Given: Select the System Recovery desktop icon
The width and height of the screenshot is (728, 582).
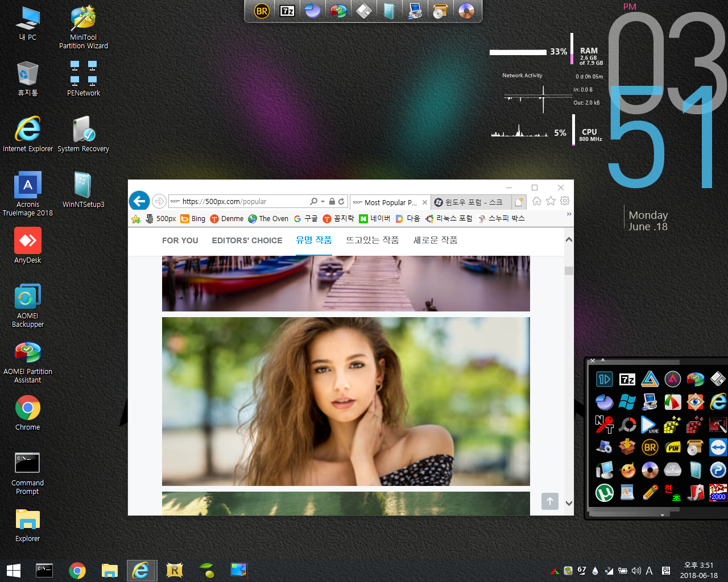Looking at the screenshot, I should (83, 134).
